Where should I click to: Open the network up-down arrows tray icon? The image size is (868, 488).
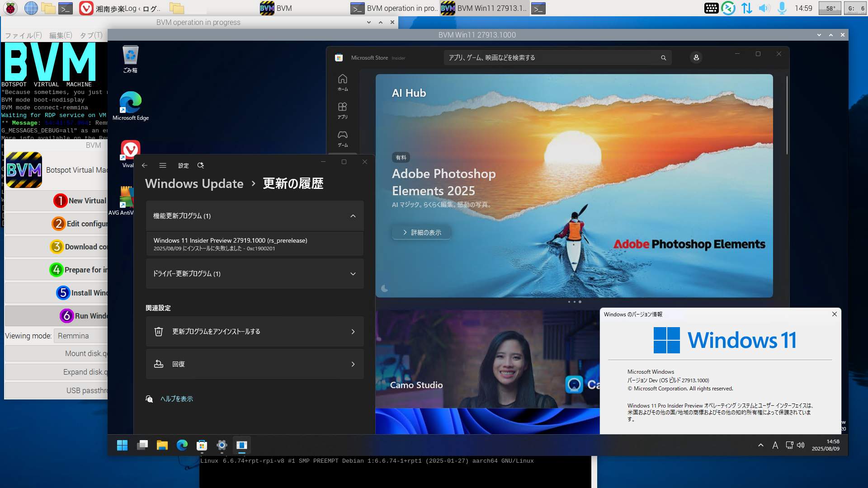(x=746, y=8)
